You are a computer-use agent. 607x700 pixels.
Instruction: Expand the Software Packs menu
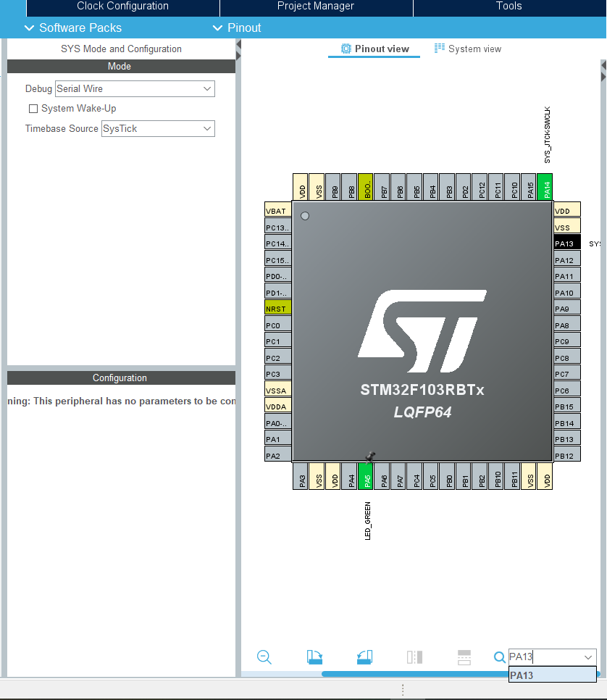(72, 28)
